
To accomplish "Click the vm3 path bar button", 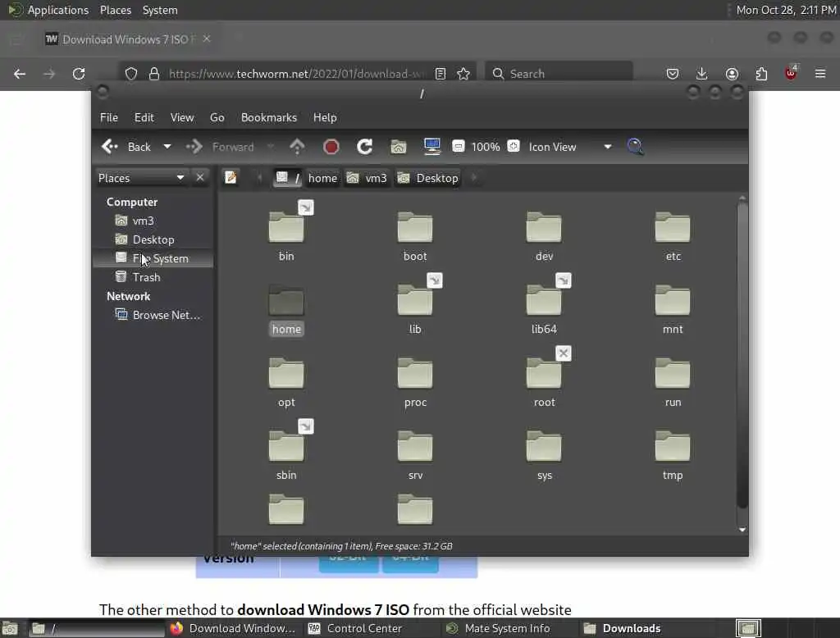I will 367,178.
